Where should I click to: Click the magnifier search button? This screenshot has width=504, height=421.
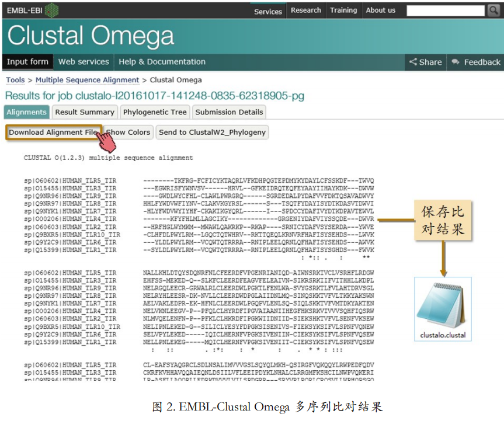point(493,11)
